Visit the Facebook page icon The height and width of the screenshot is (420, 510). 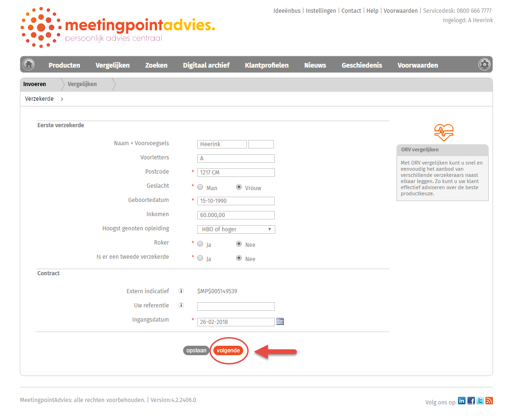pyautogui.click(x=471, y=401)
